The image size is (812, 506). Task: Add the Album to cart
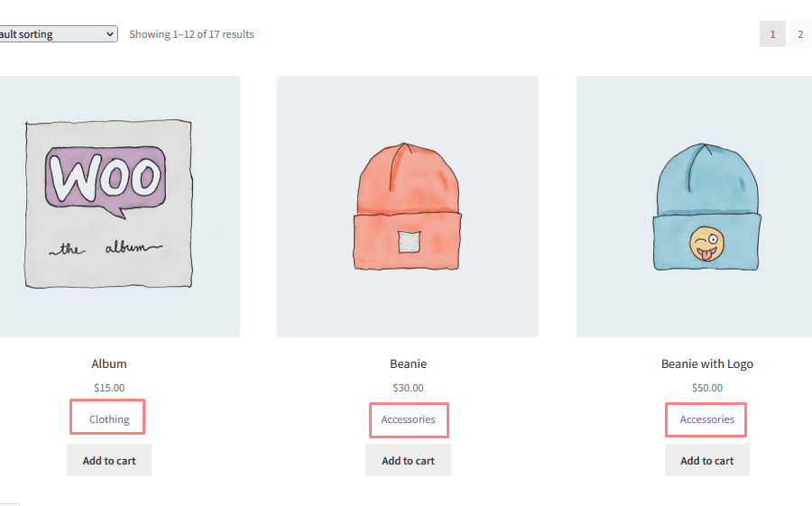pyautogui.click(x=109, y=460)
